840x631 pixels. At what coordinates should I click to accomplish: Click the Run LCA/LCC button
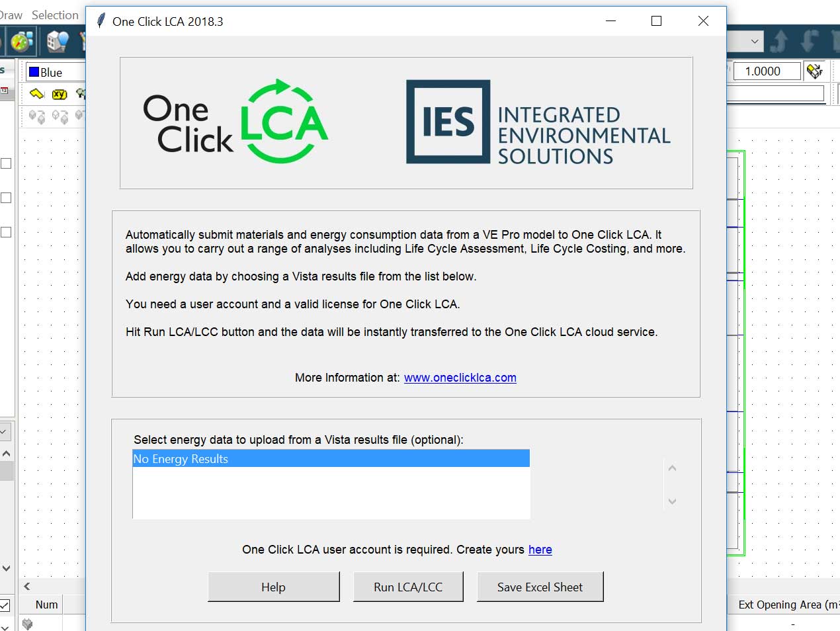[408, 587]
